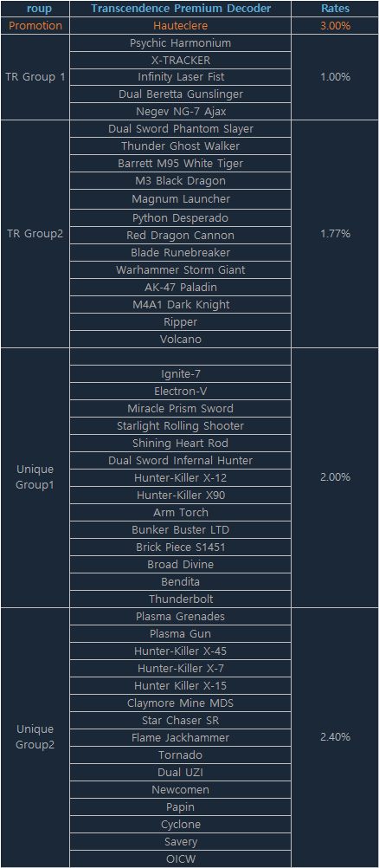Click the Miracle Prism Sword row
The height and width of the screenshot is (868, 379).
[180, 409]
